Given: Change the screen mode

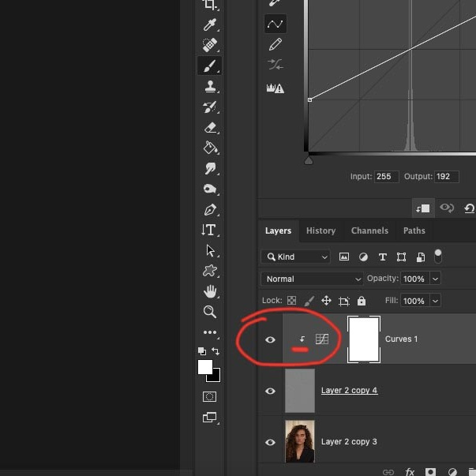Looking at the screenshot, I should coord(209,418).
